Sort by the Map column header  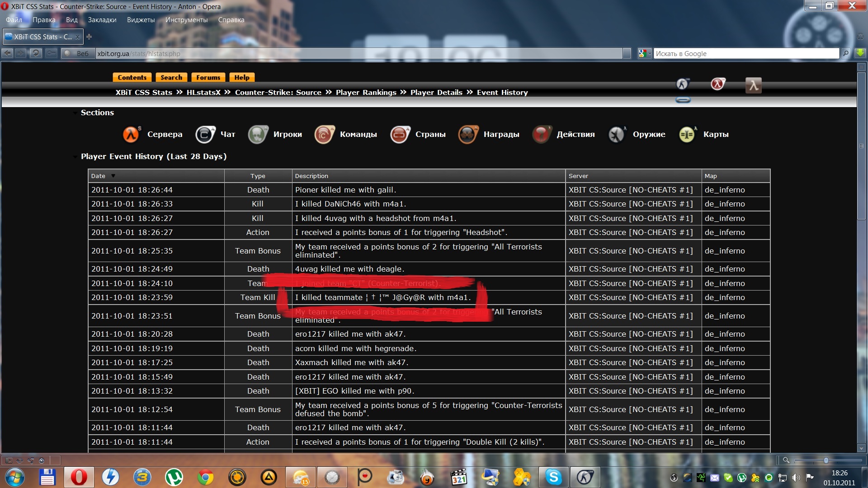[x=711, y=176]
